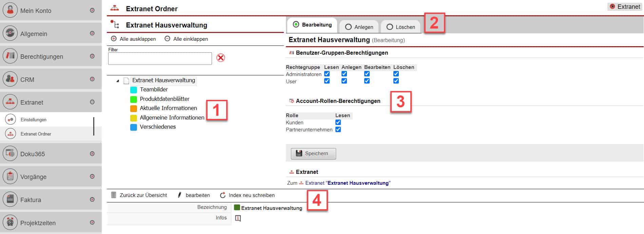Open Faktura via its sidebar icon
Screen dimensions: 644x234
[10, 199]
